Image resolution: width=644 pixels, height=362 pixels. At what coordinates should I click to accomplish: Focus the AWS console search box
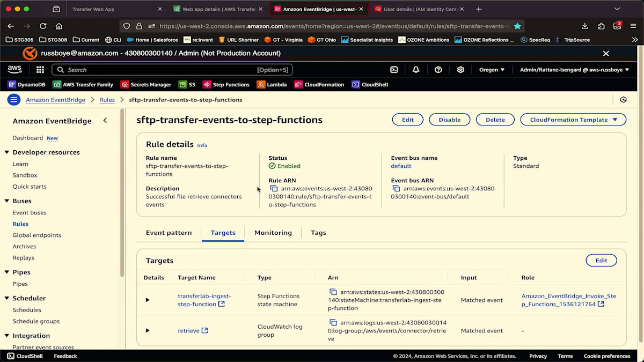click(172, 70)
